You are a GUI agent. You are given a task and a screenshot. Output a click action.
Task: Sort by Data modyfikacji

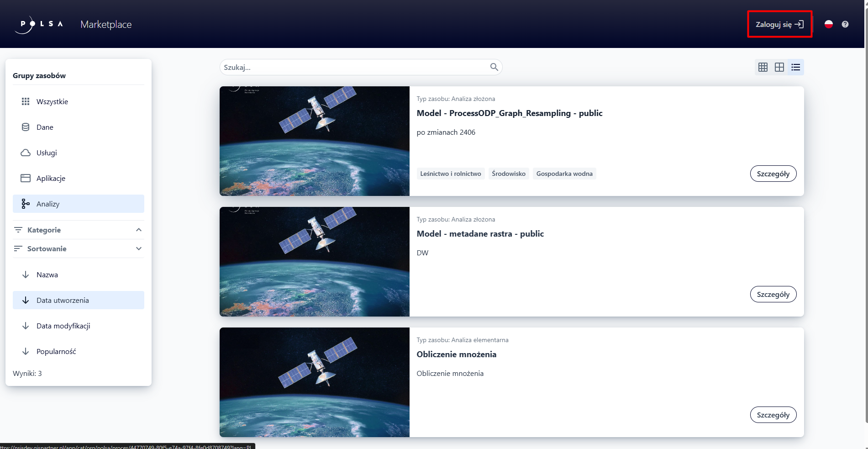click(x=79, y=326)
